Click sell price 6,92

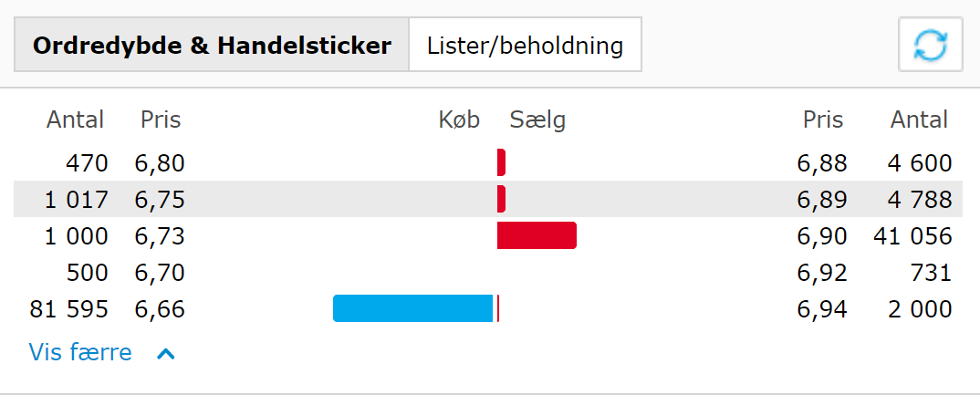coord(822,273)
